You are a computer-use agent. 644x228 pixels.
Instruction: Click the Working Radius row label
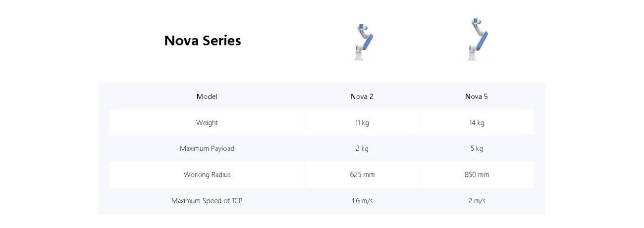(x=207, y=175)
